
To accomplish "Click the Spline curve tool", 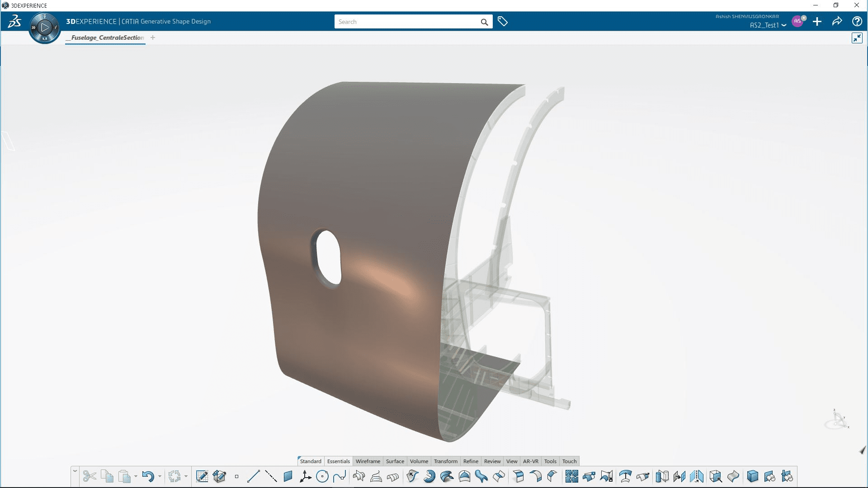I will coord(339,476).
